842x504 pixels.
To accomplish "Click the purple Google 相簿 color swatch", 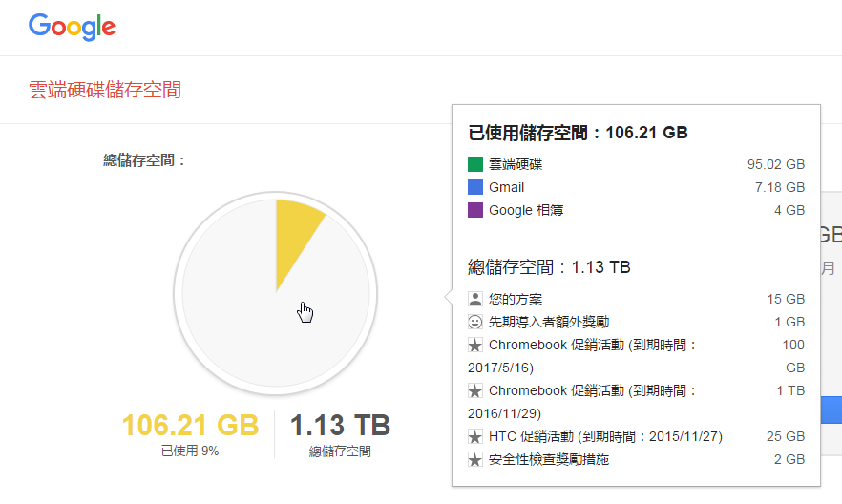I will [x=475, y=210].
